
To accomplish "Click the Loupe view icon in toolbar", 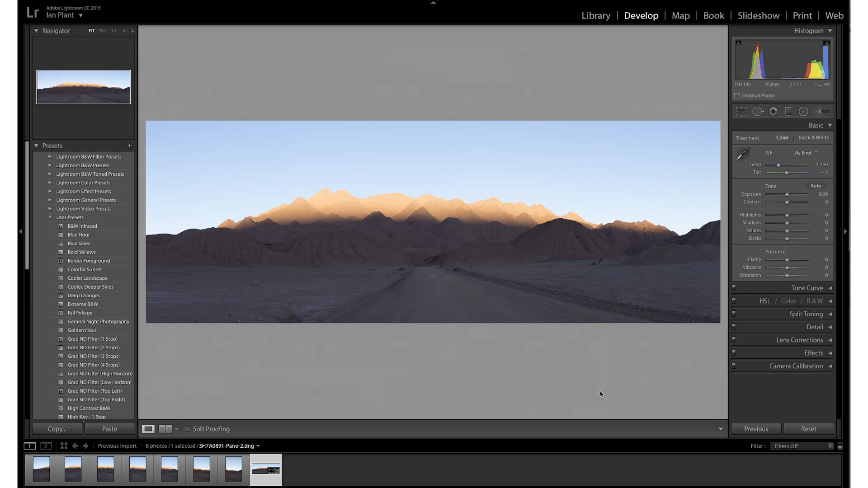I will click(x=148, y=429).
